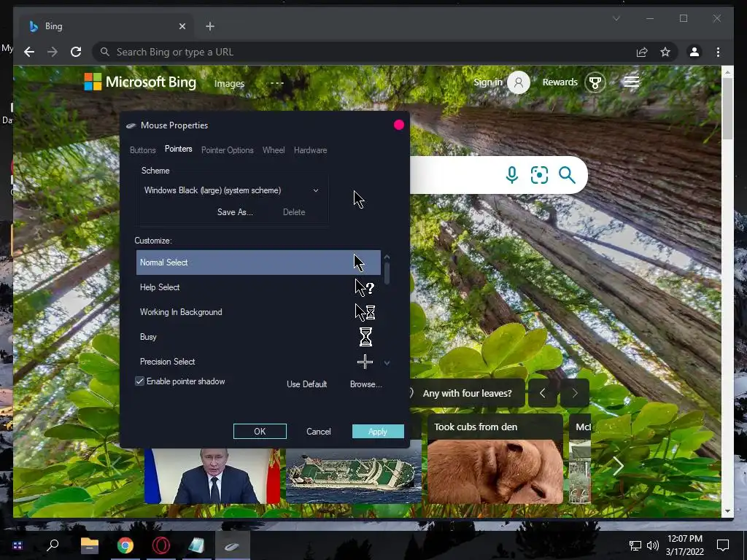
Task: Open the browser tab search chevron
Action: [616, 18]
